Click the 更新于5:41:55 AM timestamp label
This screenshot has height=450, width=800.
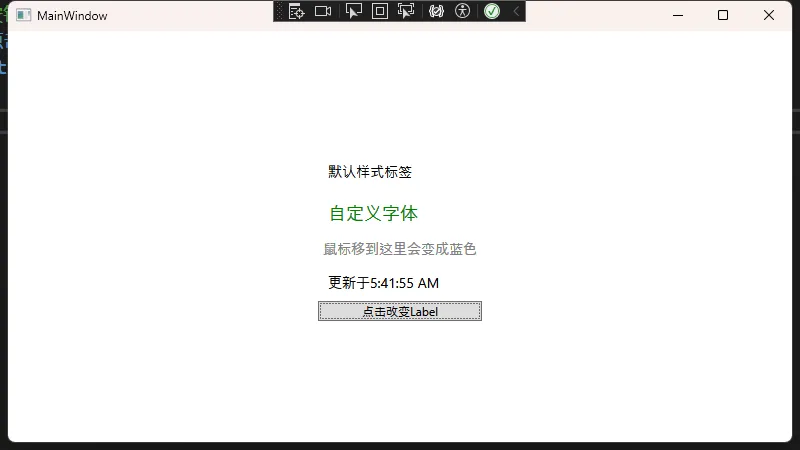click(x=383, y=283)
